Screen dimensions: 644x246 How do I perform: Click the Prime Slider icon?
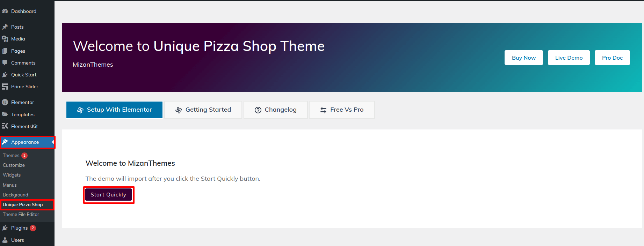tap(5, 87)
